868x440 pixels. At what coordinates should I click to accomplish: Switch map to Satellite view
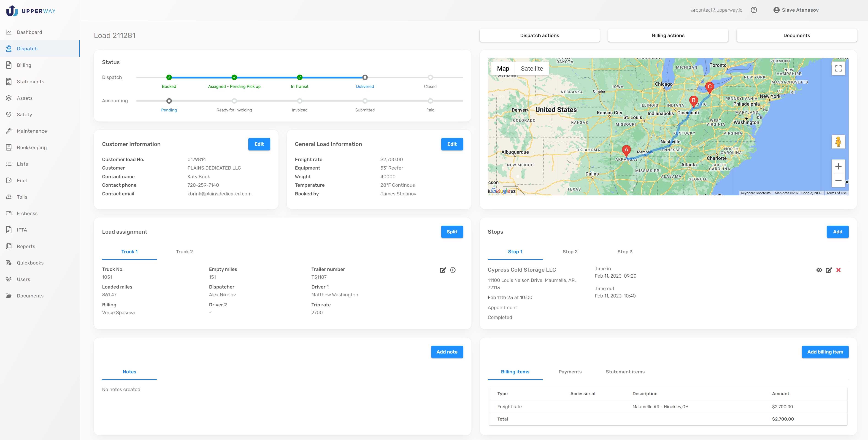[x=532, y=68]
